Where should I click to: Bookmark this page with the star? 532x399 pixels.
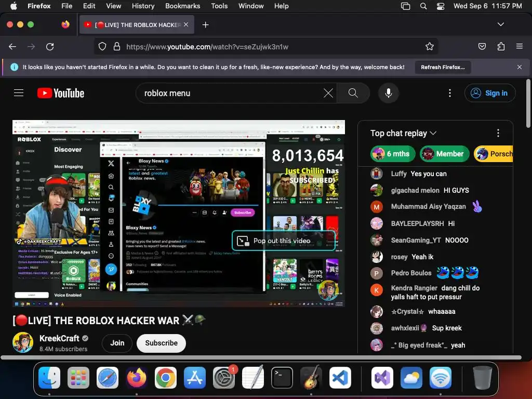(430, 46)
